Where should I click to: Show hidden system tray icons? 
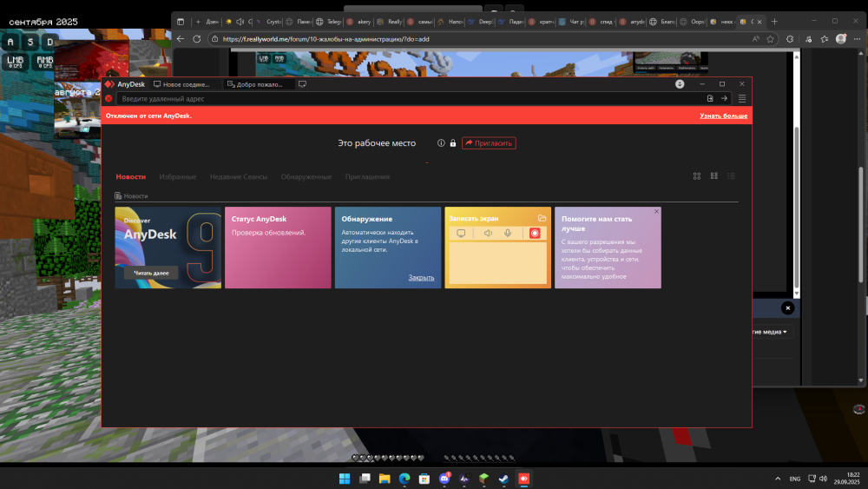778,479
